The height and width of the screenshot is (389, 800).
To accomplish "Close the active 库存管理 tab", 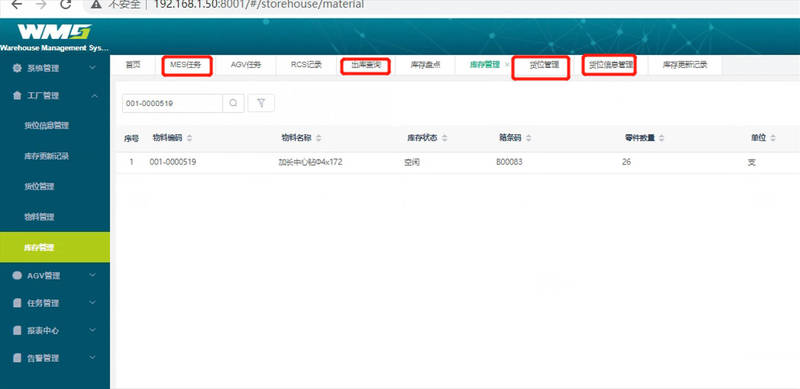I will coord(506,65).
